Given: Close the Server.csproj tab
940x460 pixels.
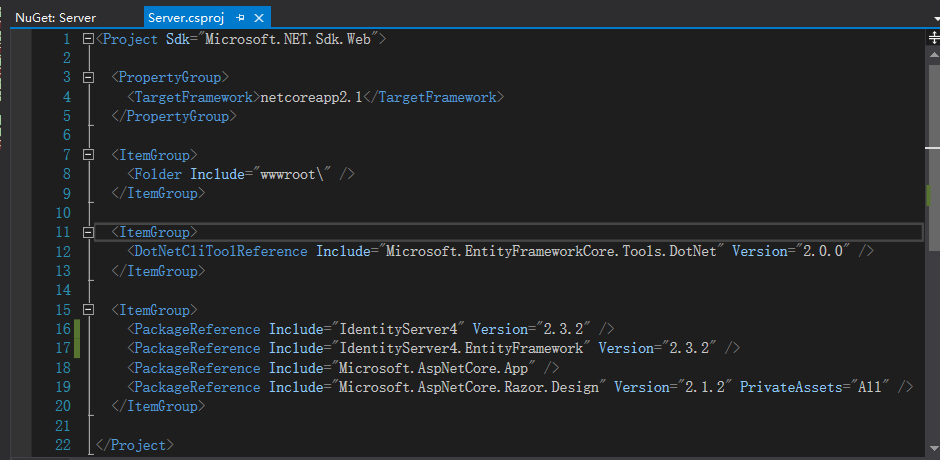Looking at the screenshot, I should 259,17.
